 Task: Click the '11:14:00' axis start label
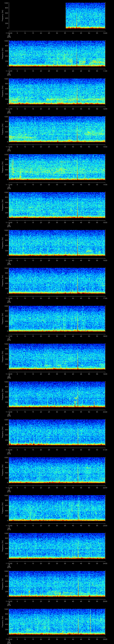(x=9, y=223)
